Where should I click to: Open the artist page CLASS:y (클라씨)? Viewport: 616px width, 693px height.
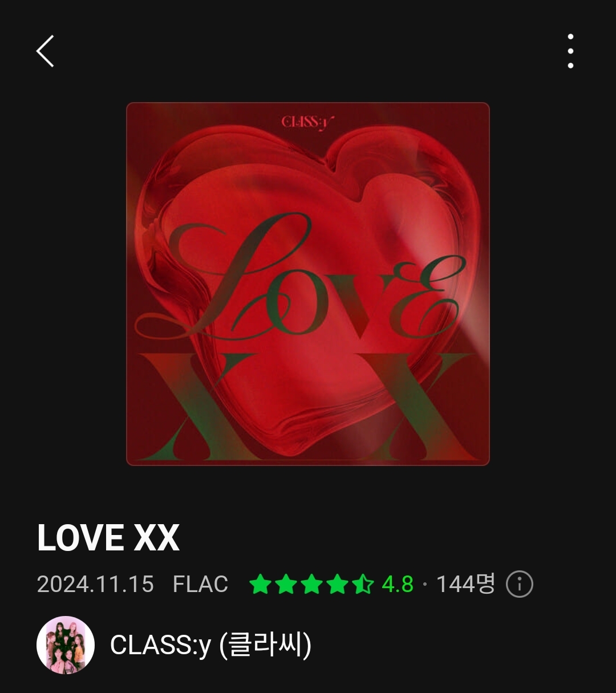point(210,645)
